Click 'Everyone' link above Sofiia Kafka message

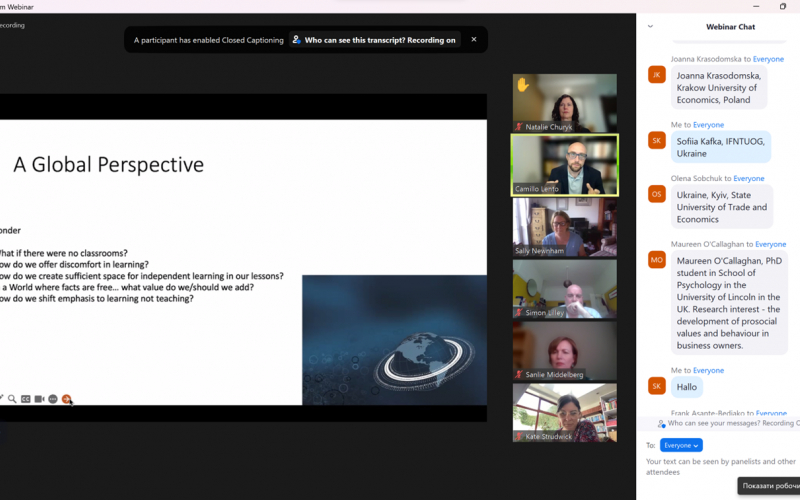coord(708,125)
